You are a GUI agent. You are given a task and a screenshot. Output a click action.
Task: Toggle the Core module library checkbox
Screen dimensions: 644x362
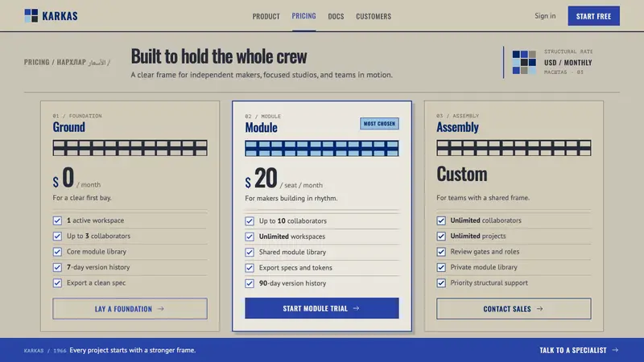tap(57, 252)
